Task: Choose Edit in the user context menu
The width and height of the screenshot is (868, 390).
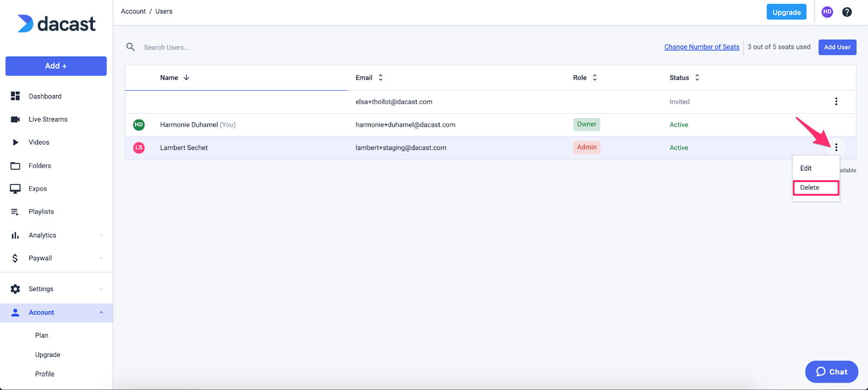Action: click(806, 168)
